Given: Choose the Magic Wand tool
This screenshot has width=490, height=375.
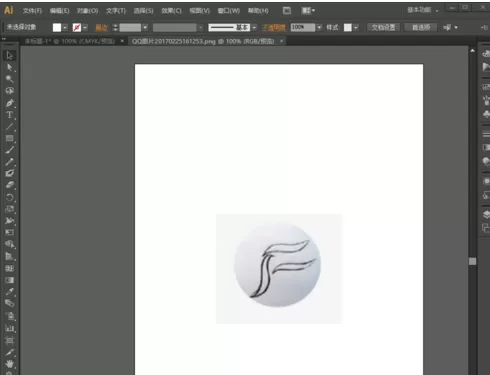Looking at the screenshot, I should click(9, 79).
